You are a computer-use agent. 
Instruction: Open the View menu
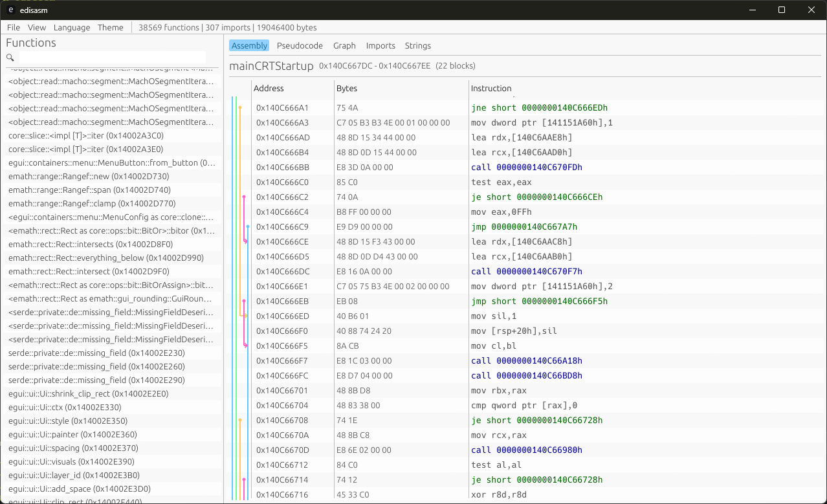37,28
